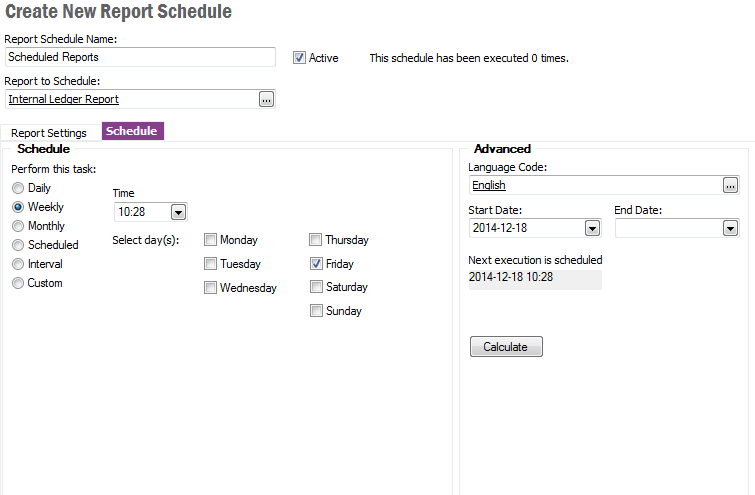Select the Schedule tab
This screenshot has height=495, width=755.
132,131
